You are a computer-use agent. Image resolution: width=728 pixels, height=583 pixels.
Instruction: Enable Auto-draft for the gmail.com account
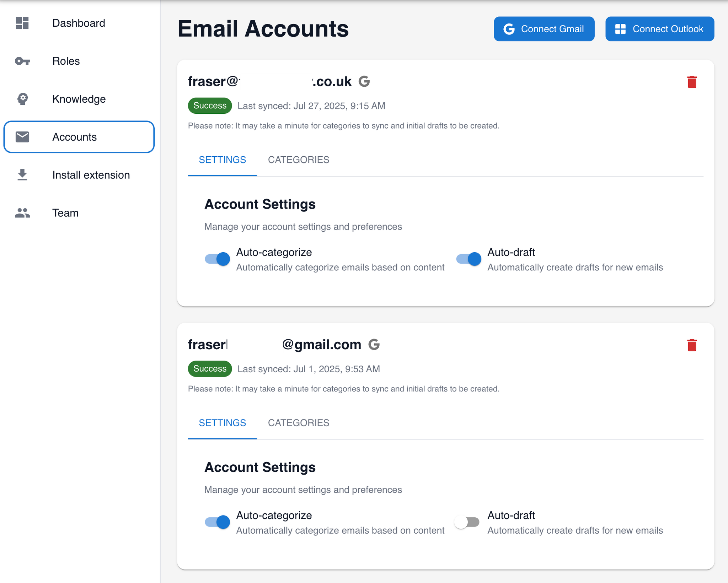click(467, 522)
